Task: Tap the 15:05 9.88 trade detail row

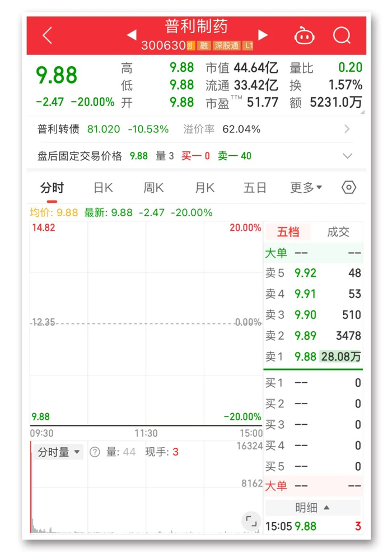Action: [x=313, y=526]
